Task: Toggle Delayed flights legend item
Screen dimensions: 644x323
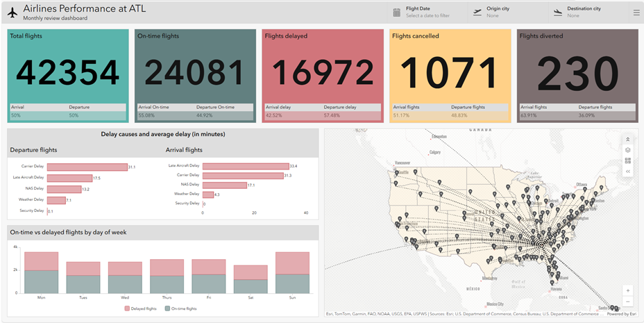Action: 140,308
